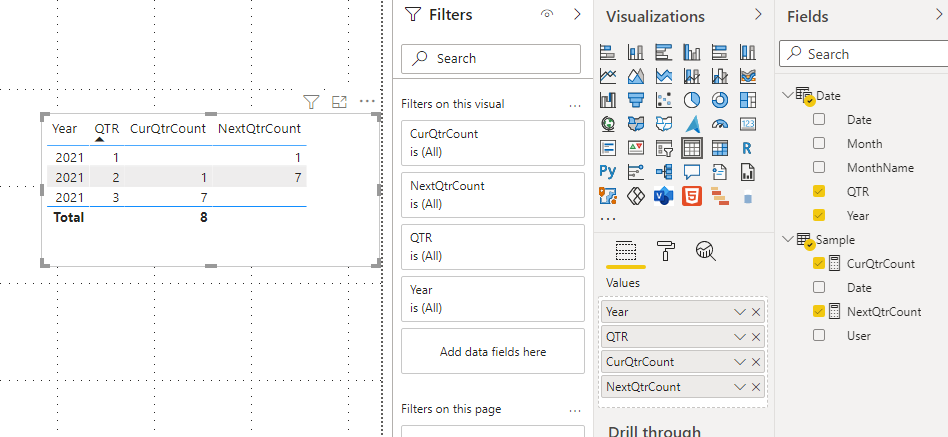Check the Month field checkbox
Image resolution: width=948 pixels, height=437 pixels.
click(819, 143)
